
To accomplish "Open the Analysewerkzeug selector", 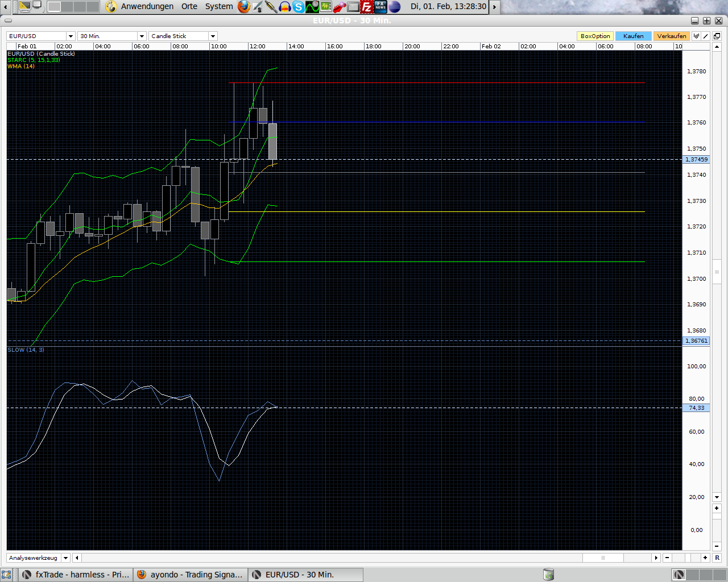I will [x=65, y=558].
